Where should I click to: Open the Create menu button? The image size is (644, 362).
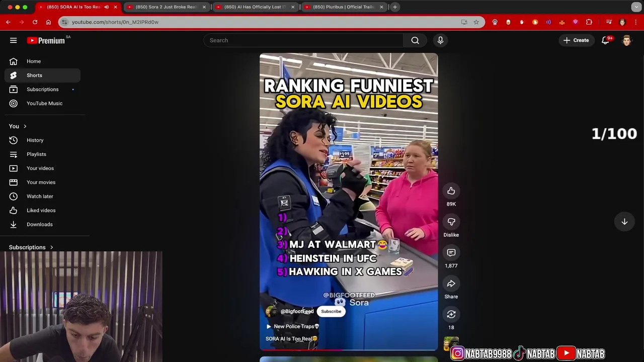pyautogui.click(x=576, y=40)
